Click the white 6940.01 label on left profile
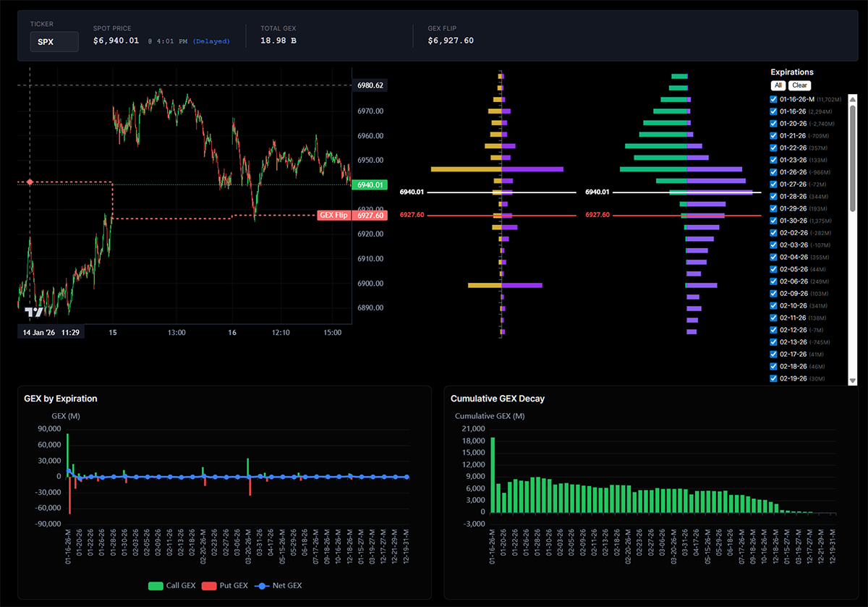The image size is (868, 607). click(412, 192)
